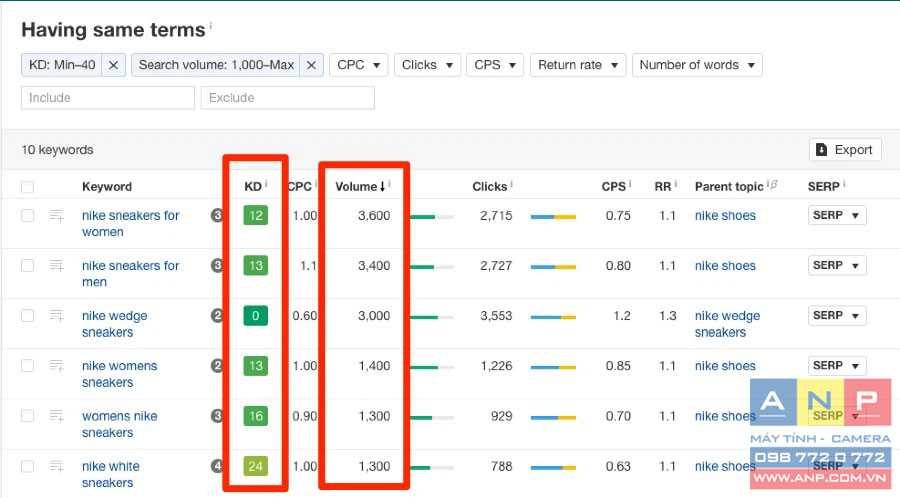Check the womens nike sneakers row

28,416
